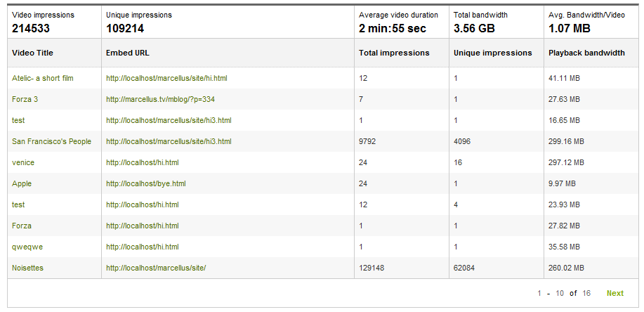Open the San Francisco's People video link
The height and width of the screenshot is (312, 644).
(x=51, y=141)
